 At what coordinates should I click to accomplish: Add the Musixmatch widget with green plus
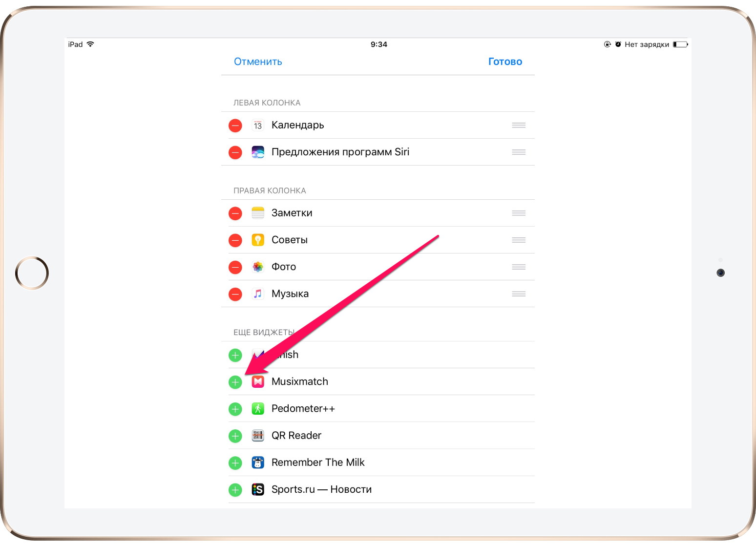click(235, 382)
